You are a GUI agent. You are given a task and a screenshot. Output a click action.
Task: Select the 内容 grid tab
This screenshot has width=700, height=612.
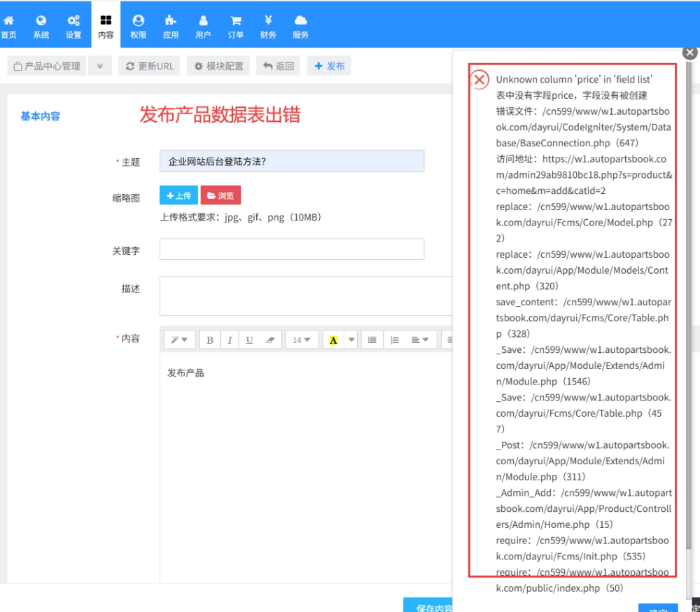106,25
